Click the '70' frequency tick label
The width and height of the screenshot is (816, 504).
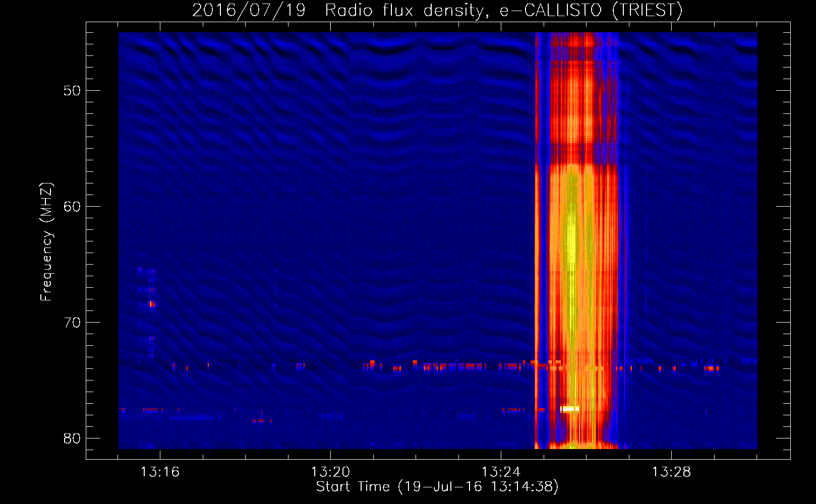72,323
